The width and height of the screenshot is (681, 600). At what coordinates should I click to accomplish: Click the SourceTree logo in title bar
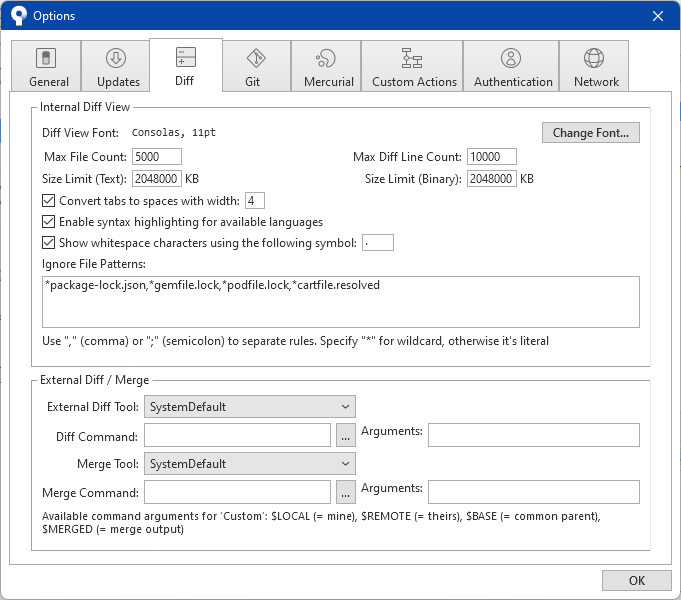point(18,16)
